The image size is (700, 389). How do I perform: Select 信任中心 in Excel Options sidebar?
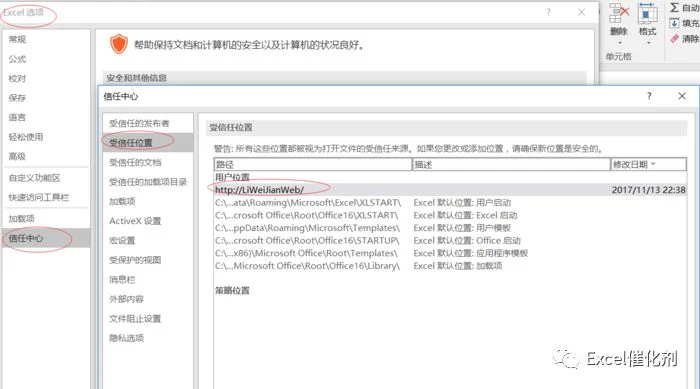(x=46, y=238)
